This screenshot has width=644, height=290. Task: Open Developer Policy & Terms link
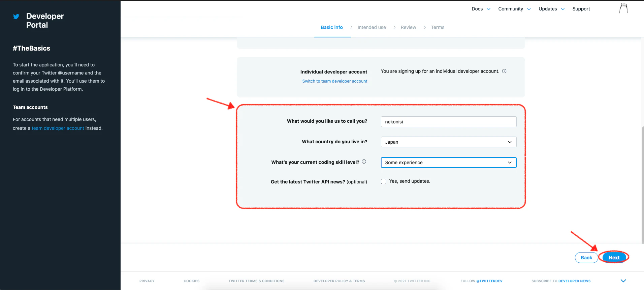[x=339, y=281]
